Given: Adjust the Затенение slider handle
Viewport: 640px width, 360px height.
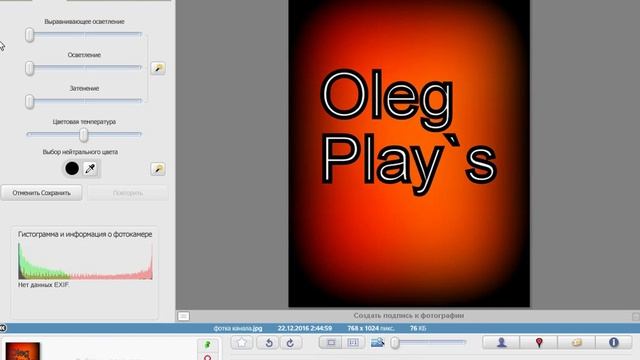Looking at the screenshot, I should 29,102.
